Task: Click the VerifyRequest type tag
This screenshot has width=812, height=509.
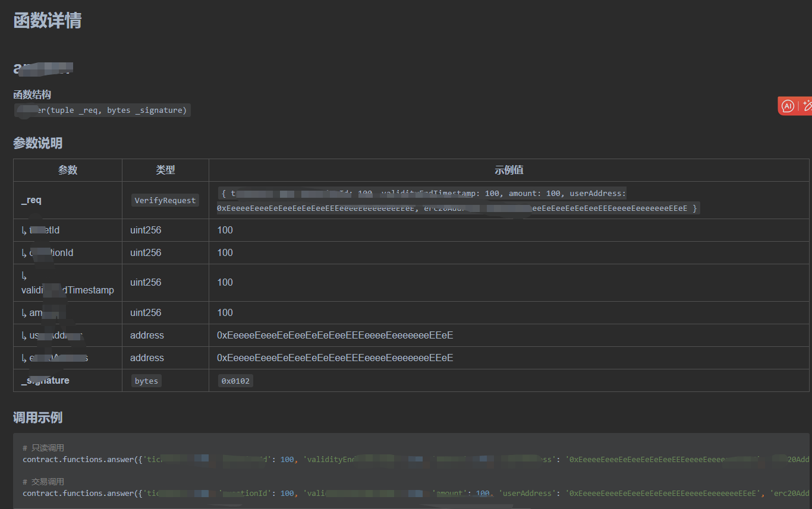Action: pos(165,200)
